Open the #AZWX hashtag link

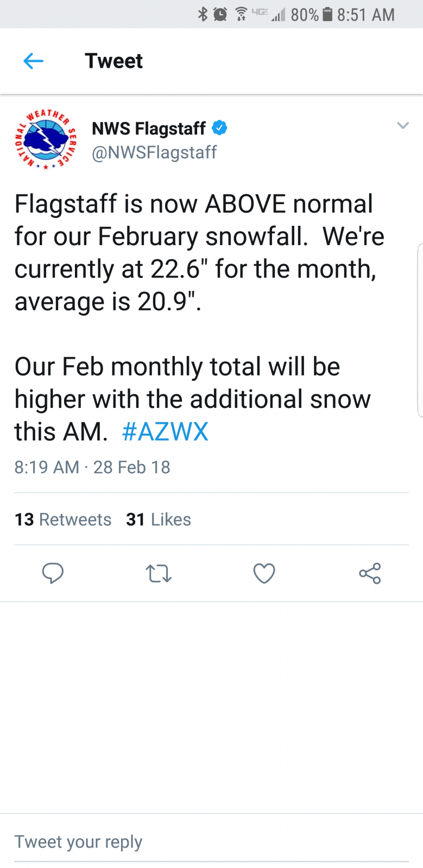click(165, 432)
